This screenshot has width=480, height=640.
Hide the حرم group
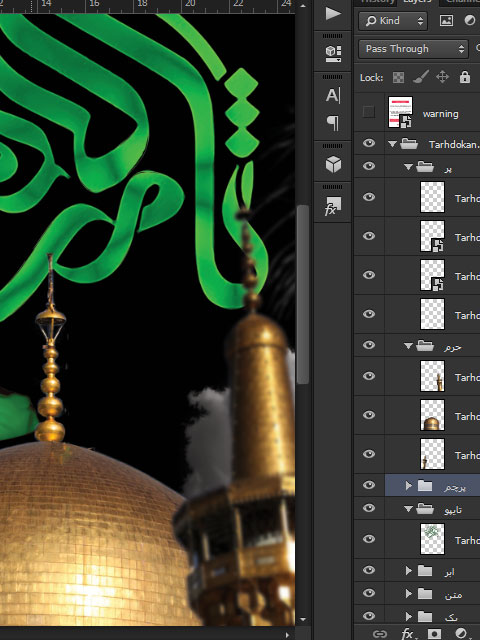(x=369, y=345)
